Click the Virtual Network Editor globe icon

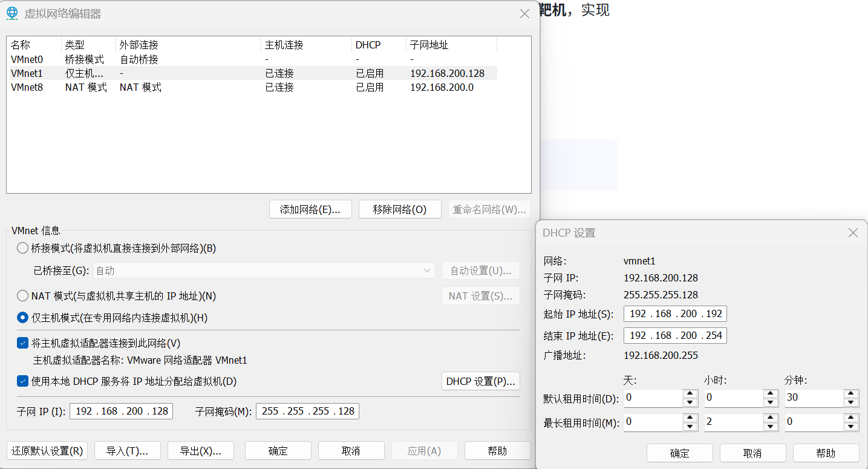[11, 13]
